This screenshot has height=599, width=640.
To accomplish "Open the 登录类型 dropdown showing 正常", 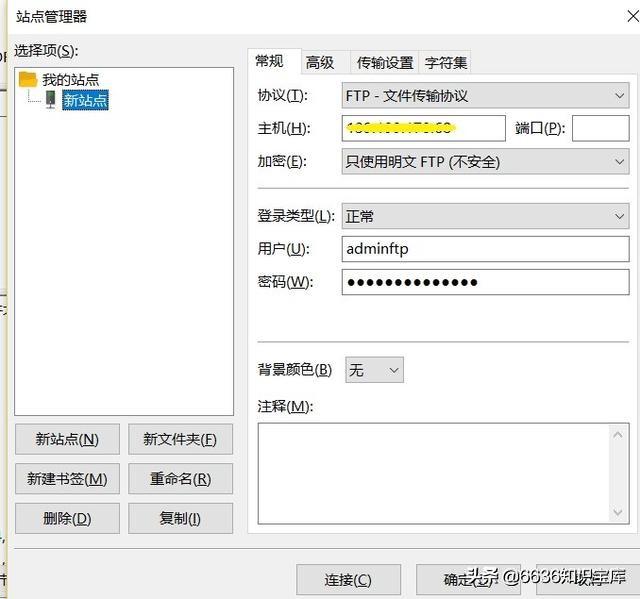I will [x=485, y=216].
